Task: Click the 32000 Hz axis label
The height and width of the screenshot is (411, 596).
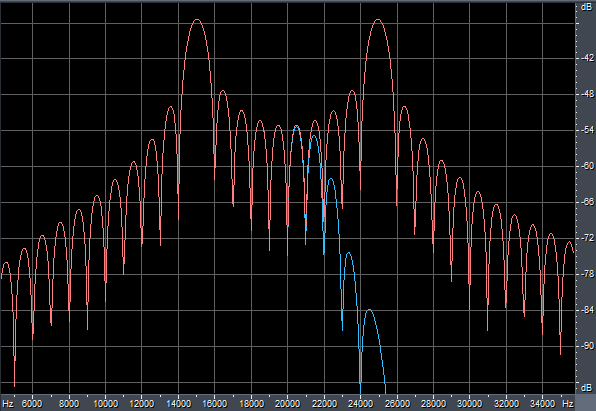Action: [x=506, y=403]
